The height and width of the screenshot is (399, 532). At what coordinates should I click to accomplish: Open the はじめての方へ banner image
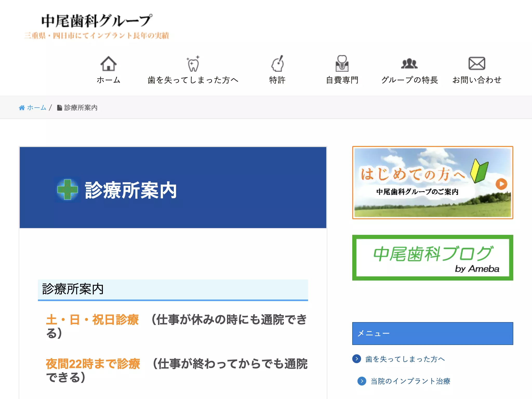[x=433, y=183]
